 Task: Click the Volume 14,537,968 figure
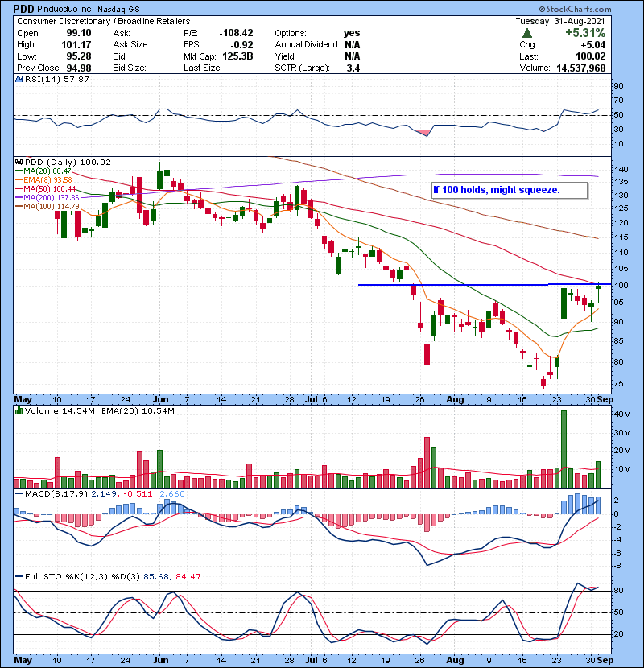[x=581, y=68]
